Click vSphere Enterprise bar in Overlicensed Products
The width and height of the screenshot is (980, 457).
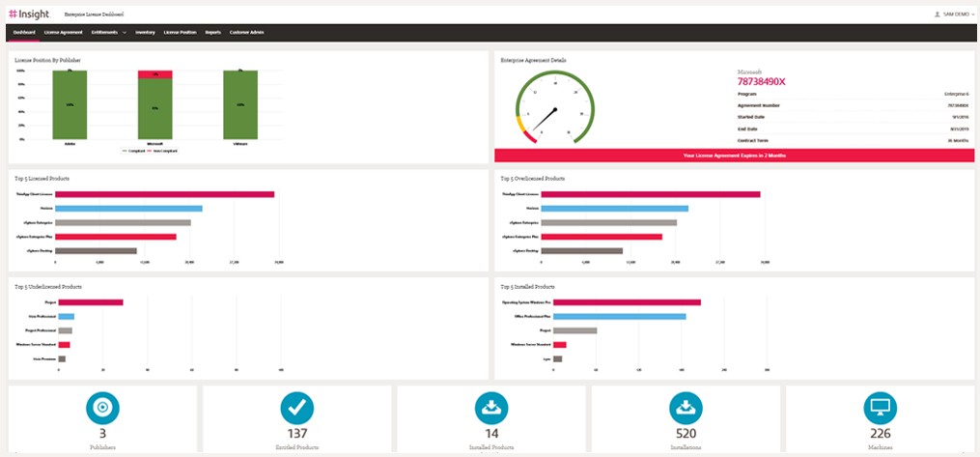609,222
